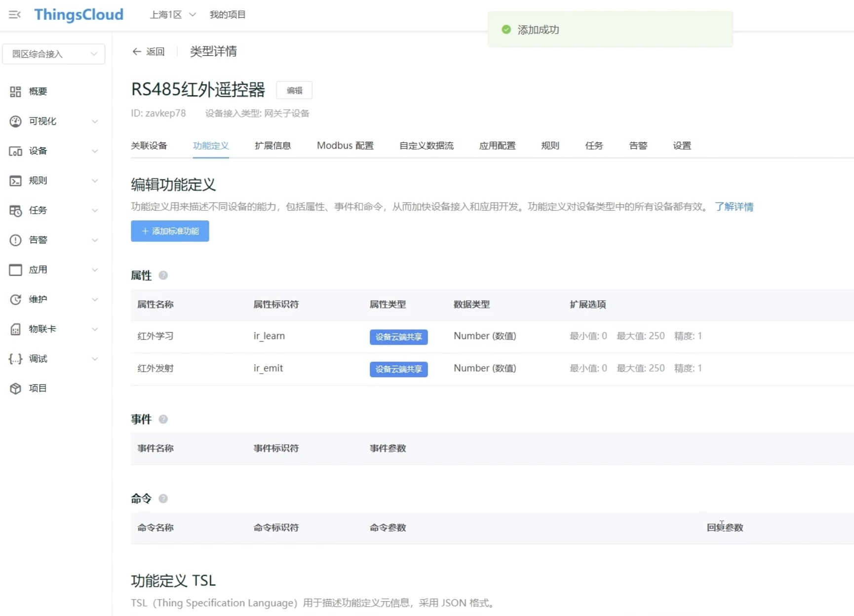Click the ir_learn identifier cell
Image resolution: width=854 pixels, height=616 pixels.
tap(269, 336)
